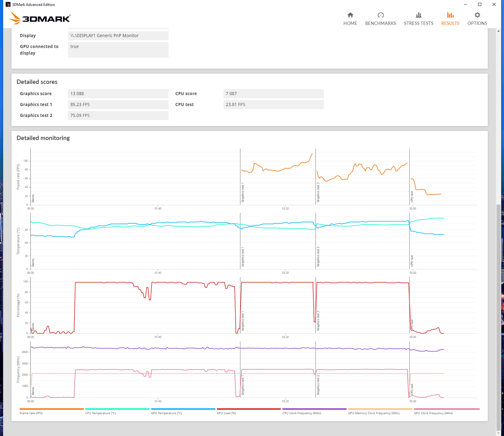
Task: Click the scrollbar down arrow
Action: tap(498, 433)
